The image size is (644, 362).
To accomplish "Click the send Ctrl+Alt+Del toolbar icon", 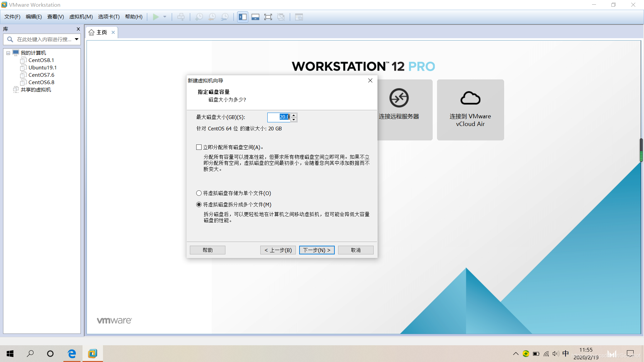I will [181, 17].
